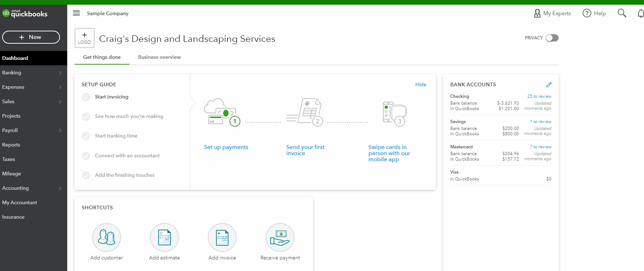Switch to the Business overview tab
Viewport: 644px width, 271px height.
159,57
